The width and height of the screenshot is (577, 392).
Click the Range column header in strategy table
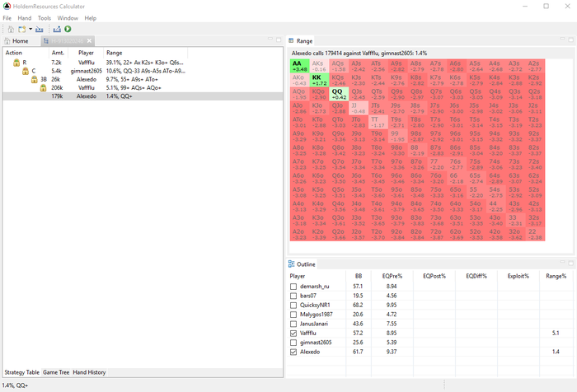[x=115, y=53]
